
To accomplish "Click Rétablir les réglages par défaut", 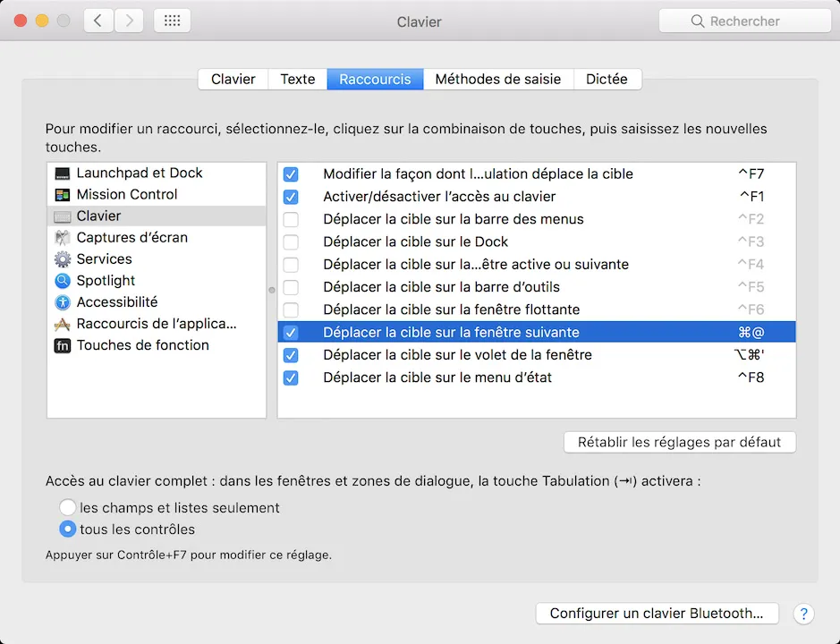I will [679, 442].
